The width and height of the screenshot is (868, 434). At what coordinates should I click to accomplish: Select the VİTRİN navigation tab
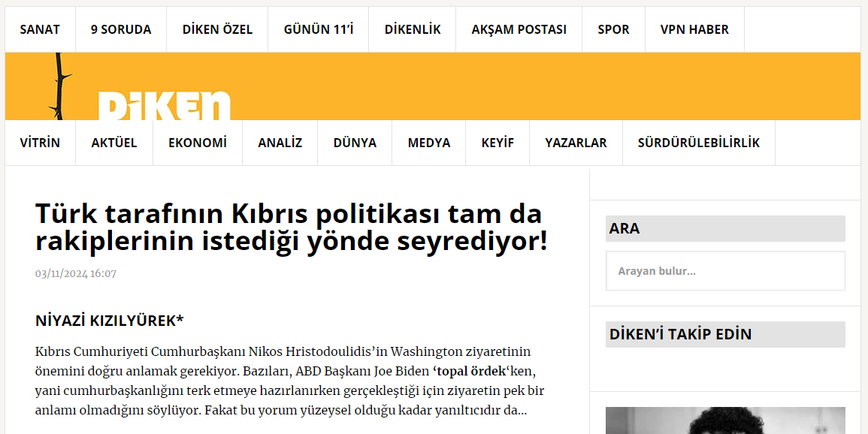click(x=40, y=143)
